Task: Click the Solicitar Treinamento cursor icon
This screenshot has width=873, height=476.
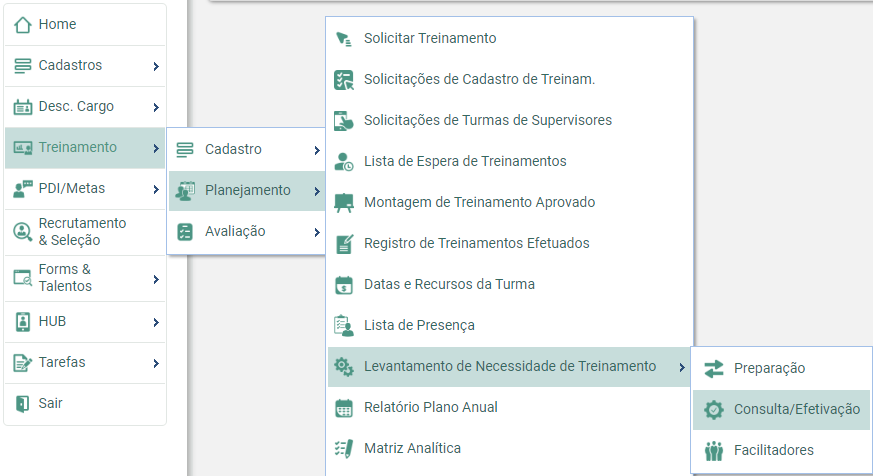Action: [344, 39]
